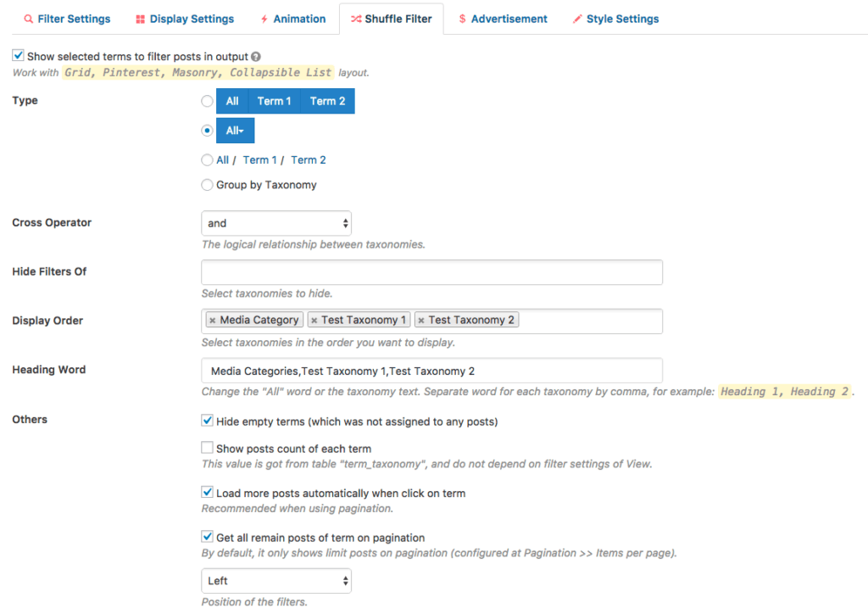Click the Heading Word text field

coord(431,371)
